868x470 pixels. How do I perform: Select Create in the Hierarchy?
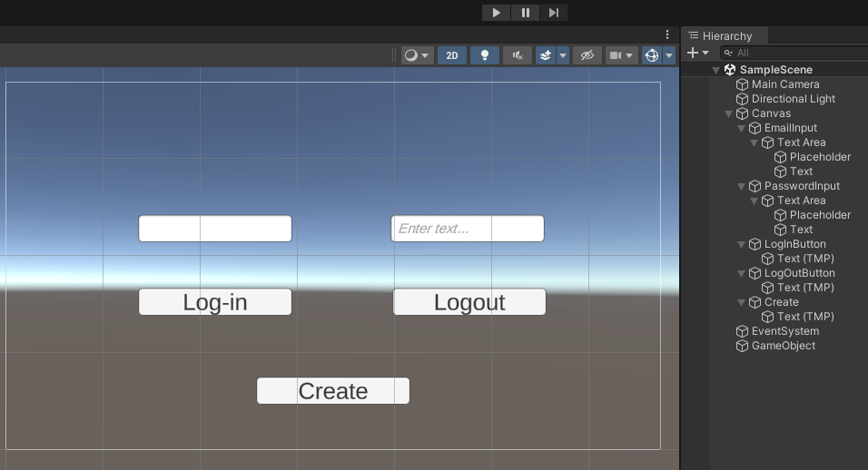point(781,302)
